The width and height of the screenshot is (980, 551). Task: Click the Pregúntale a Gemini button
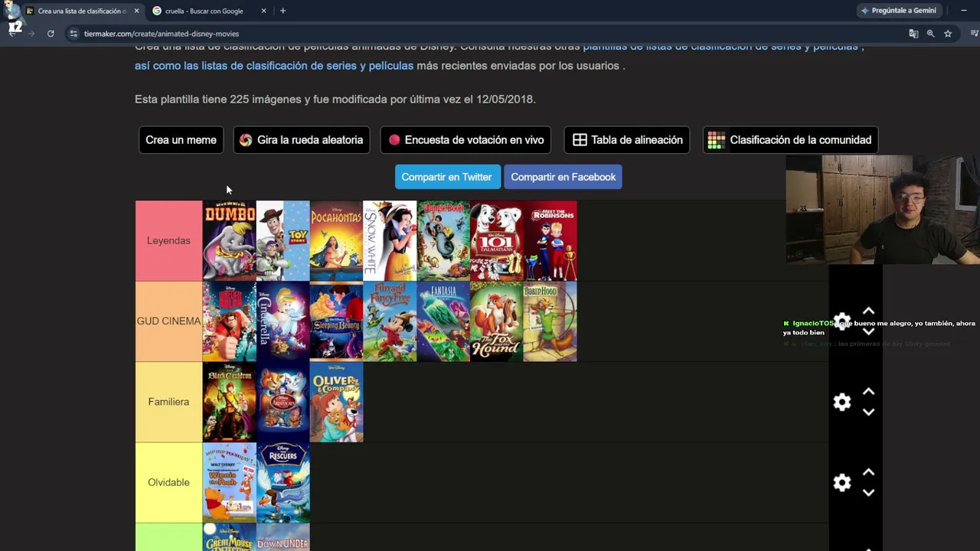coord(898,11)
